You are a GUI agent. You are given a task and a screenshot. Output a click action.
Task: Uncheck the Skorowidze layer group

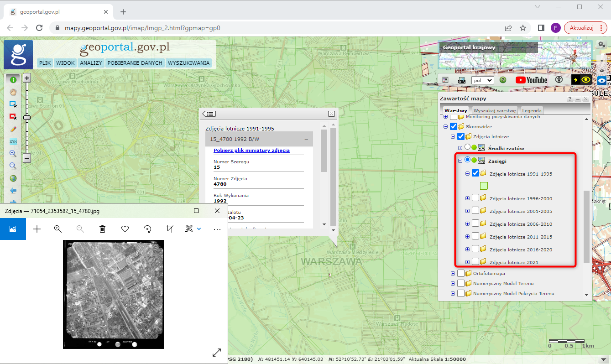coord(453,126)
